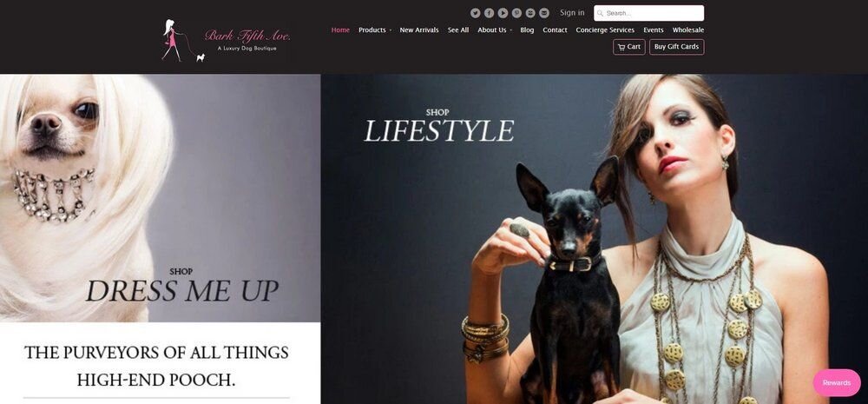Open the Concierge Services page
The image size is (868, 404).
pos(605,30)
